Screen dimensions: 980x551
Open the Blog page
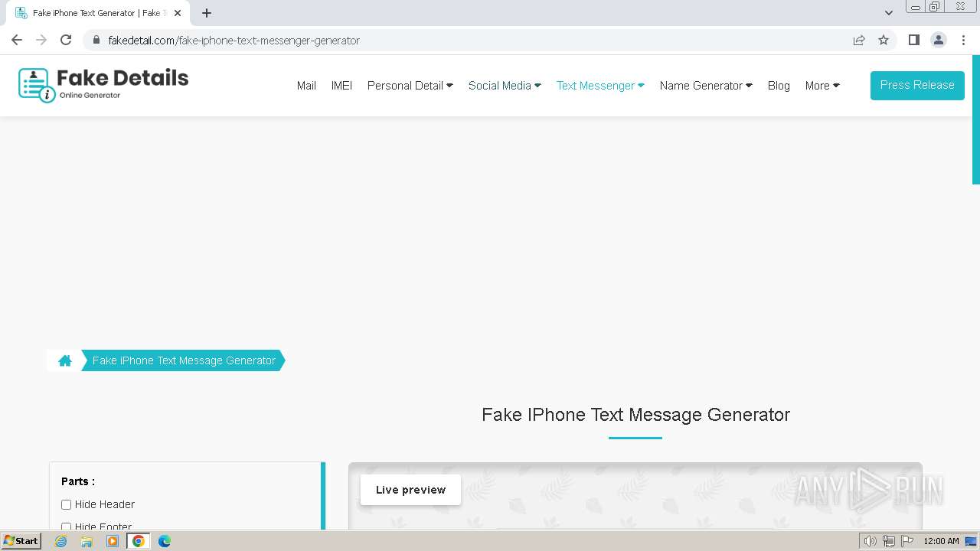coord(779,86)
